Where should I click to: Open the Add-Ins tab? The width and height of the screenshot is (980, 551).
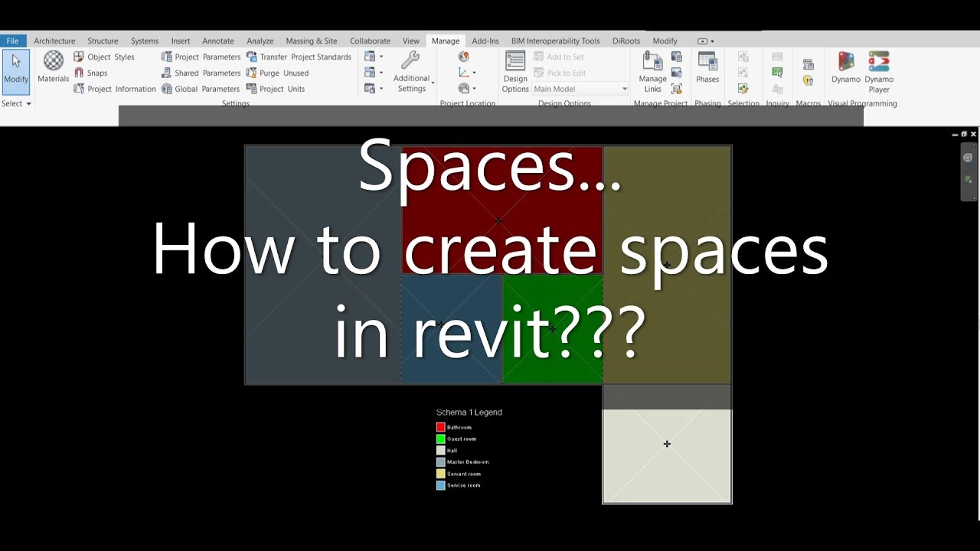click(485, 41)
